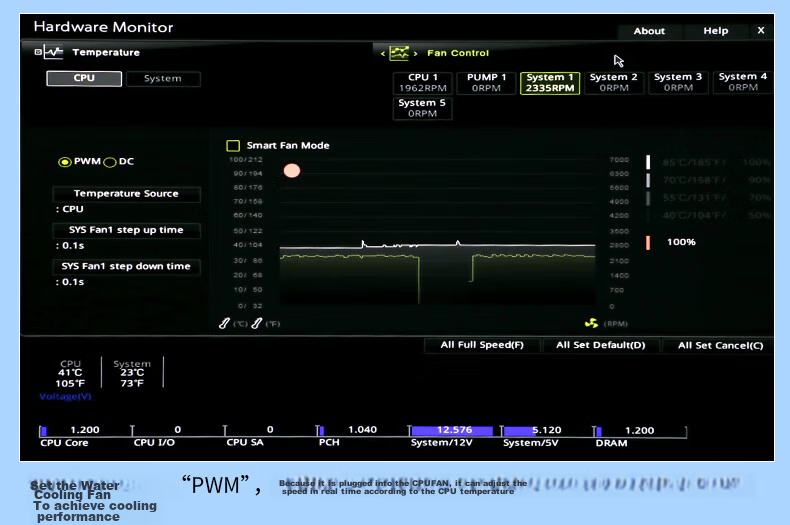Click the ': 0.1s' step up time value

pos(70,246)
